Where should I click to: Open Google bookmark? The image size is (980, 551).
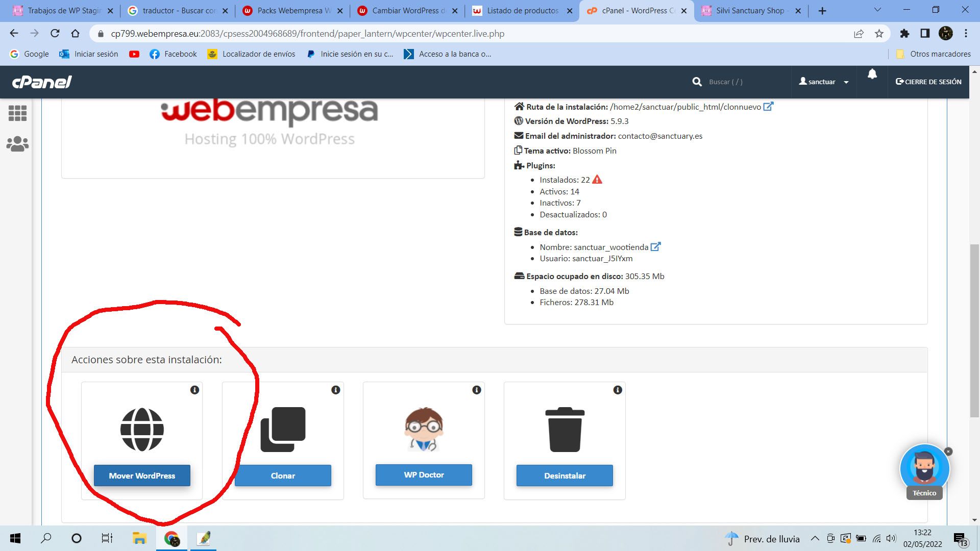point(29,54)
